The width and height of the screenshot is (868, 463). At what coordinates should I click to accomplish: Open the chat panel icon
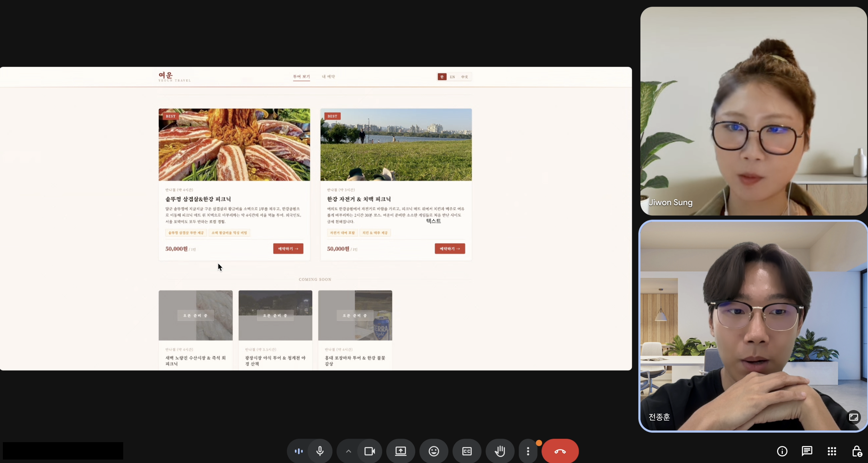pyautogui.click(x=807, y=451)
